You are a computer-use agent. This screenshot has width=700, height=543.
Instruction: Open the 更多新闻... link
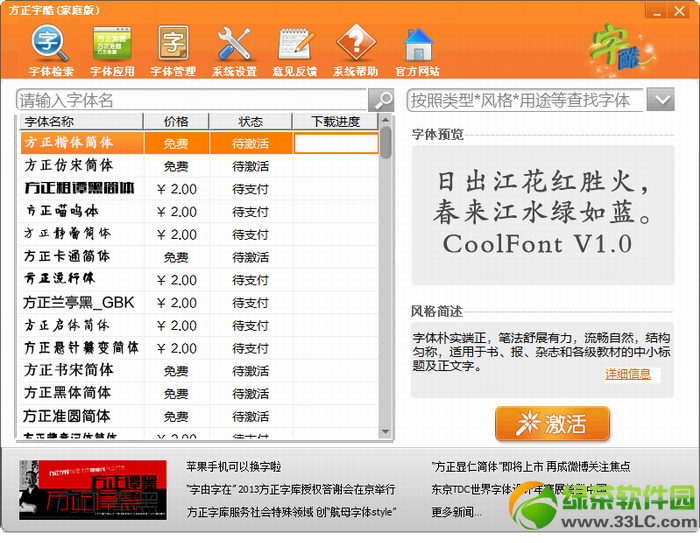point(456,512)
